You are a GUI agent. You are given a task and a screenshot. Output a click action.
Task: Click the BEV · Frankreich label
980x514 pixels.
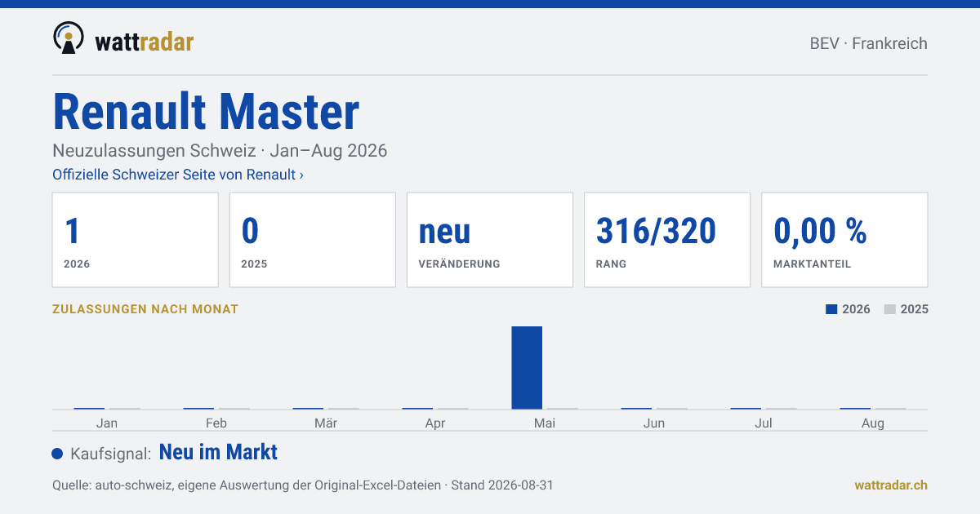click(868, 43)
